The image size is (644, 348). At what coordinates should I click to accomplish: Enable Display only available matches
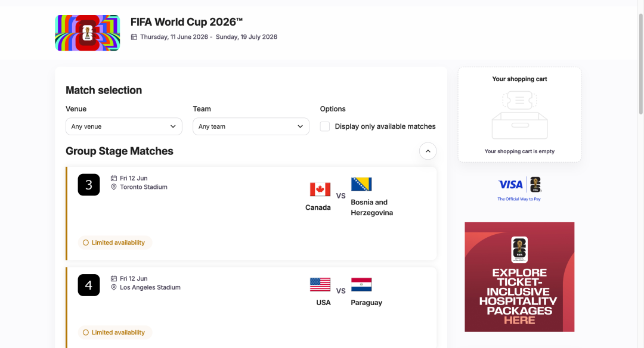[x=324, y=126]
